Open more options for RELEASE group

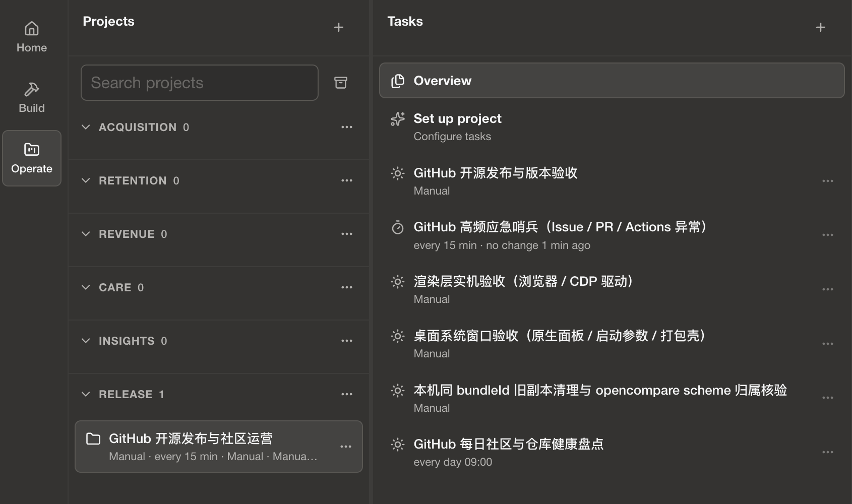(x=347, y=394)
